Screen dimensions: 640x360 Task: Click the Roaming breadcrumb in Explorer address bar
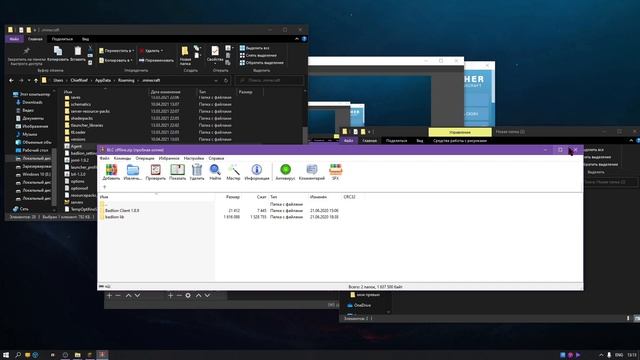point(126,80)
